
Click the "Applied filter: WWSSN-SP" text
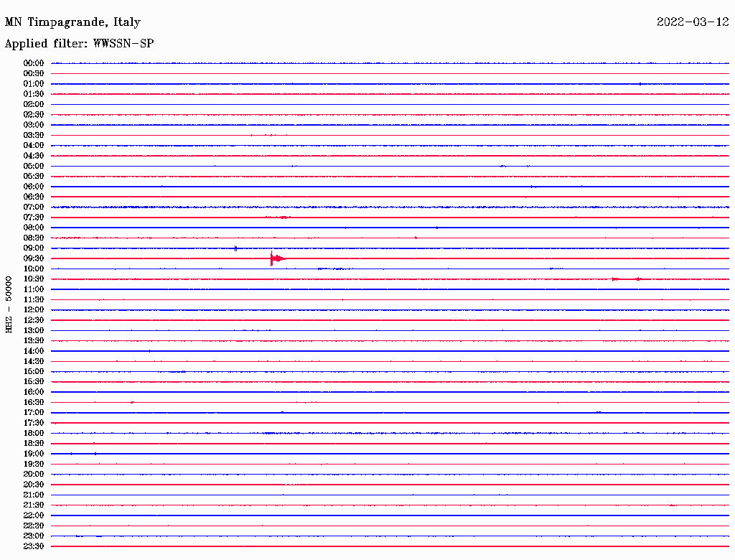79,44
